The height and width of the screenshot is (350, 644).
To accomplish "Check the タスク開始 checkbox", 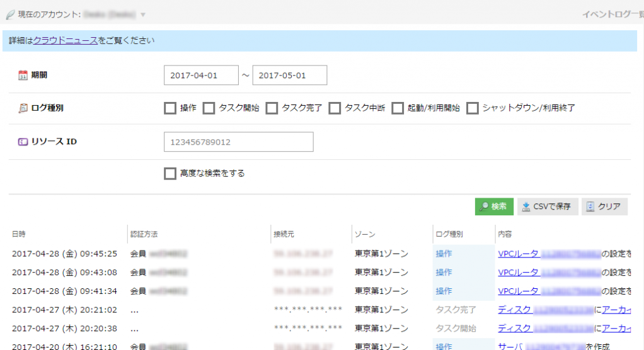I will [x=209, y=108].
